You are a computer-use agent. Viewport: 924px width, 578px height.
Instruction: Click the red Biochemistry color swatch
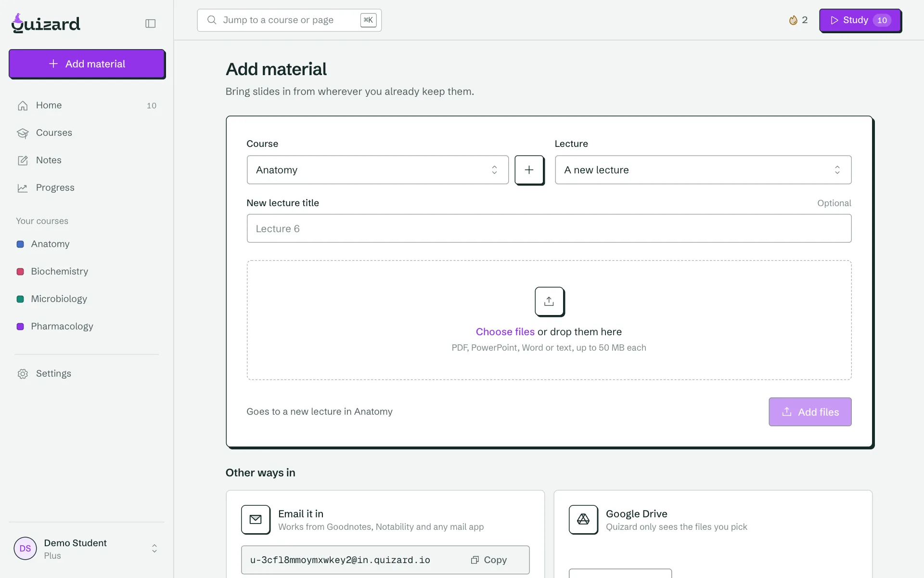click(20, 272)
